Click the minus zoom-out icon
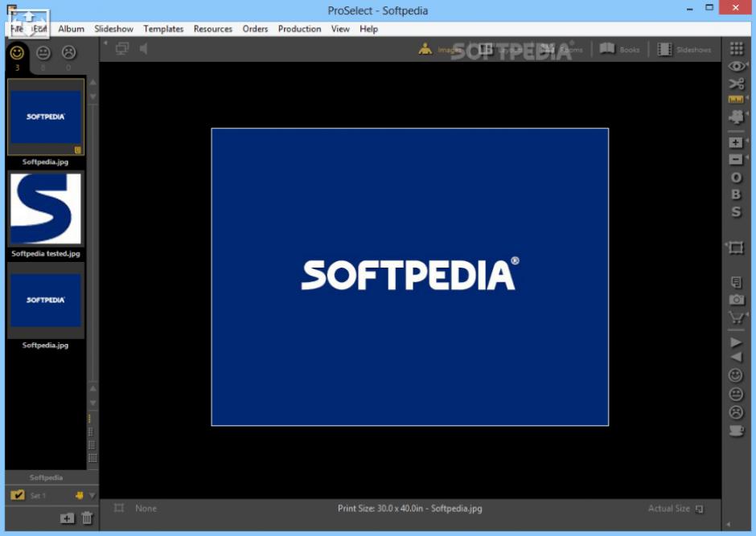Image resolution: width=756 pixels, height=536 pixels. pyautogui.click(x=736, y=159)
